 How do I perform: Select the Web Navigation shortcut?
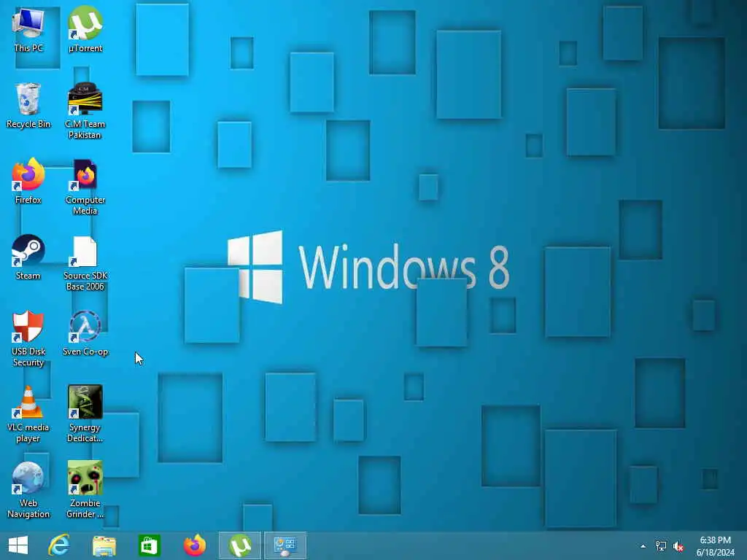pos(28,489)
